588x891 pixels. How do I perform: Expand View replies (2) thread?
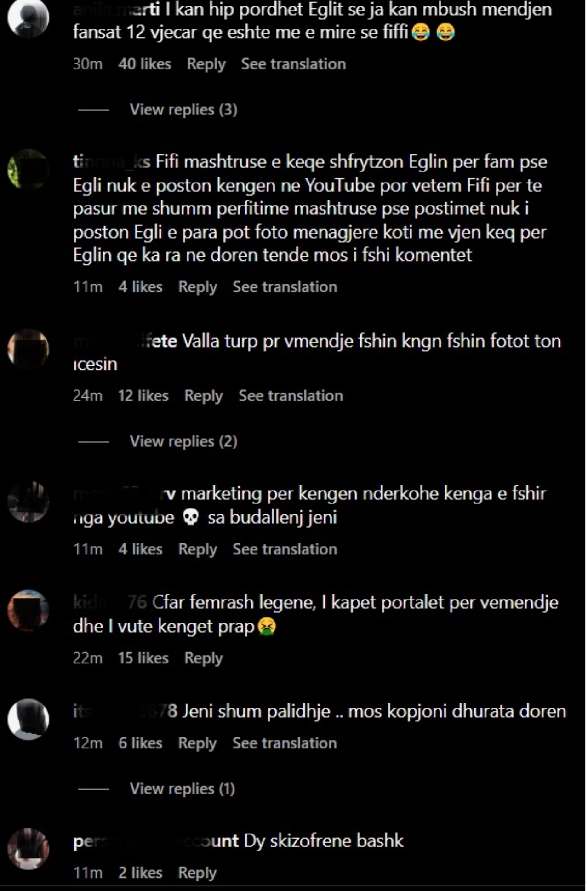coord(183,441)
